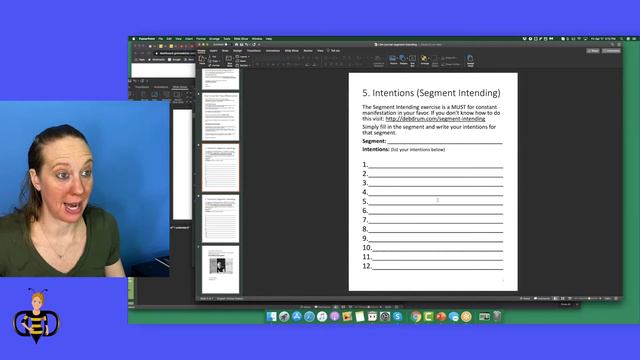Open Google Chrome from the Dock
Screen dimensions: 640x360
(416, 316)
